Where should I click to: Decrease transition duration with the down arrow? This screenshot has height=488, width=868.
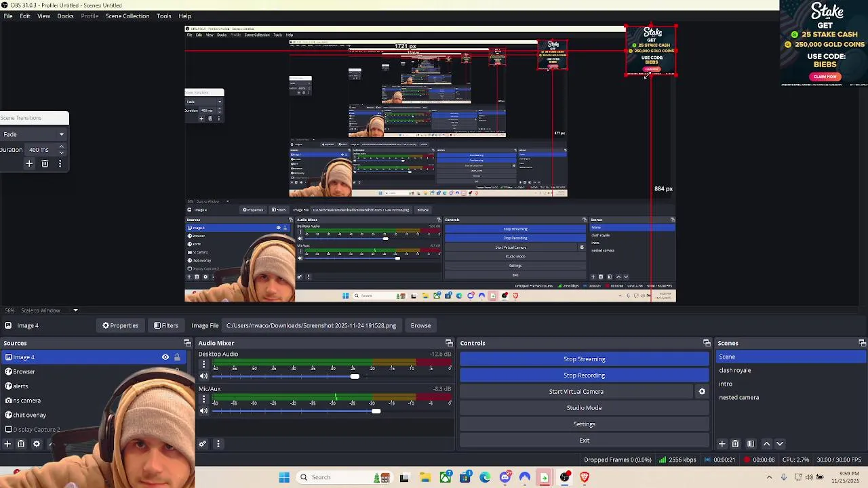coord(61,152)
